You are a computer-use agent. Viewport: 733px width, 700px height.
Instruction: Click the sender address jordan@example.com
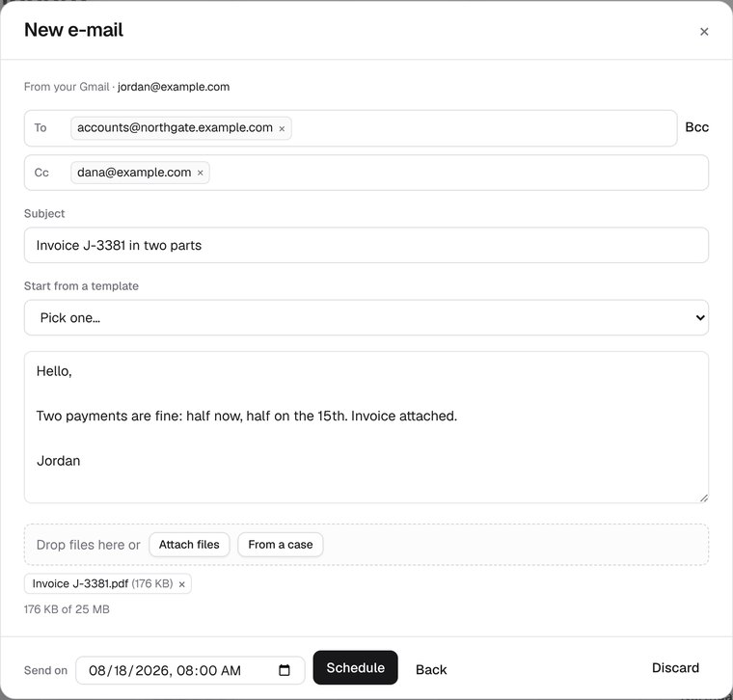pos(174,87)
